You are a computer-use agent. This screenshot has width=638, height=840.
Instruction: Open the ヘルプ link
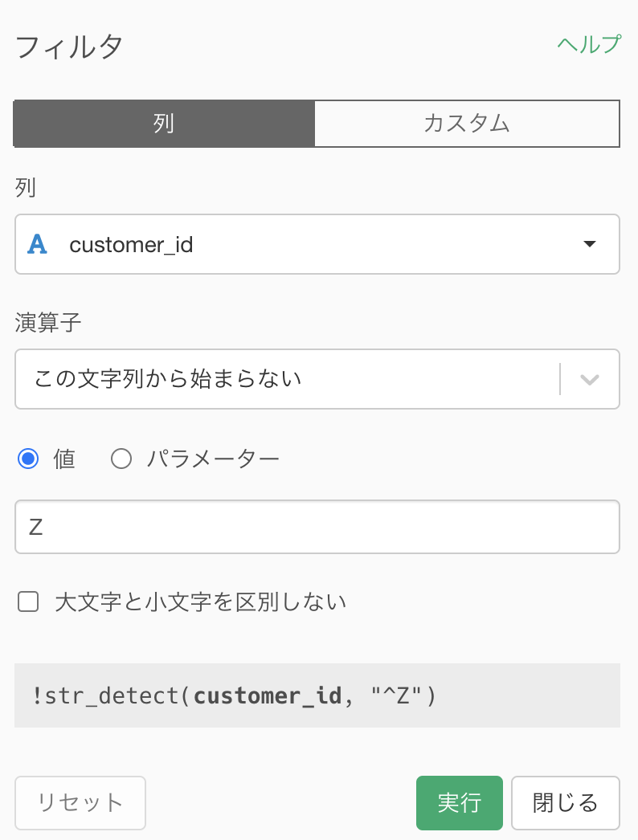(x=589, y=44)
